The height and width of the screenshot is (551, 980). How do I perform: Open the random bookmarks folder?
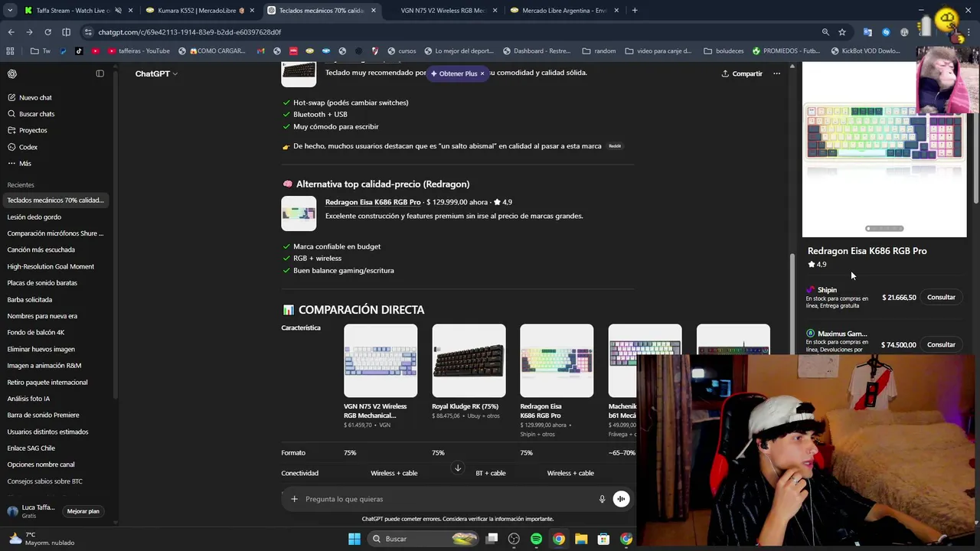599,51
